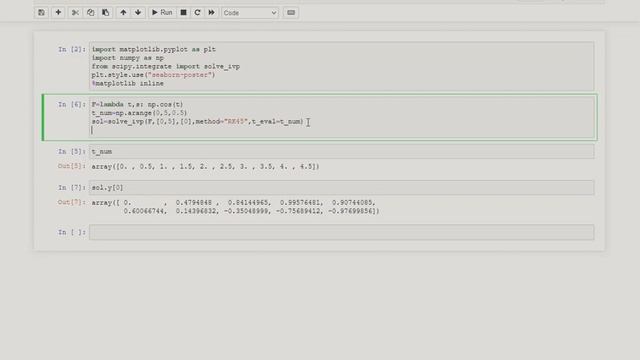Click into the solve_ivp code cell In [6]

pos(342,117)
